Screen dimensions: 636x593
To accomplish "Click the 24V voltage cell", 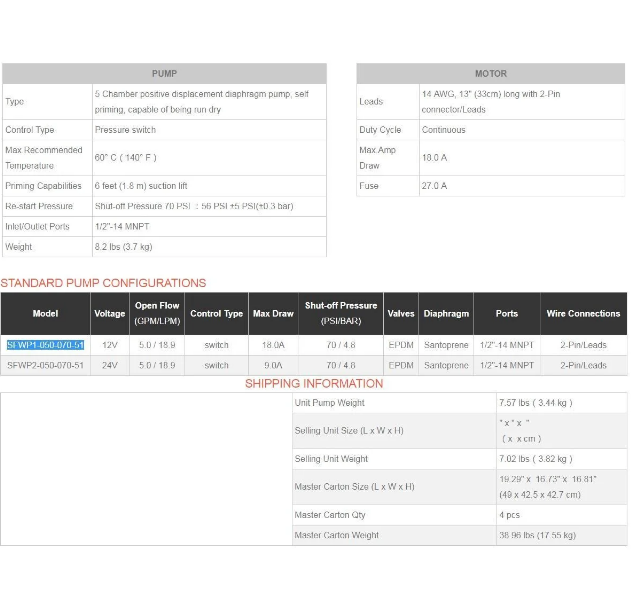I will click(109, 366).
